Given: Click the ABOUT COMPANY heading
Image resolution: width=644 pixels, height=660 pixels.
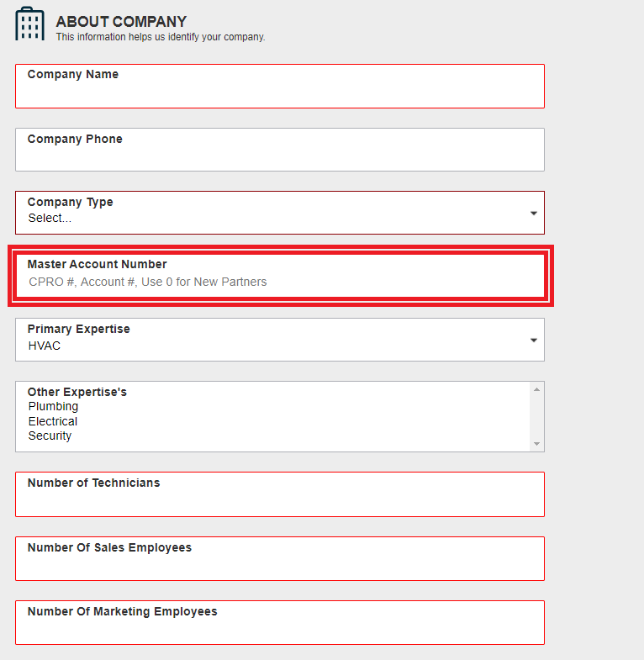Looking at the screenshot, I should coord(121,22).
